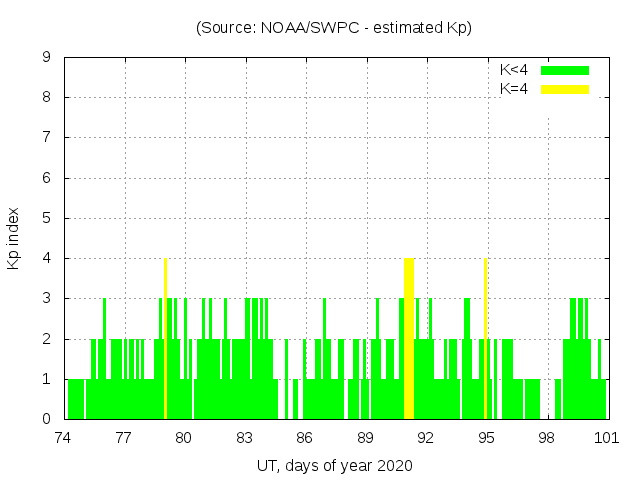The width and height of the screenshot is (640, 480).
Task: Select the yellow bar near day 79
Action: 165,338
